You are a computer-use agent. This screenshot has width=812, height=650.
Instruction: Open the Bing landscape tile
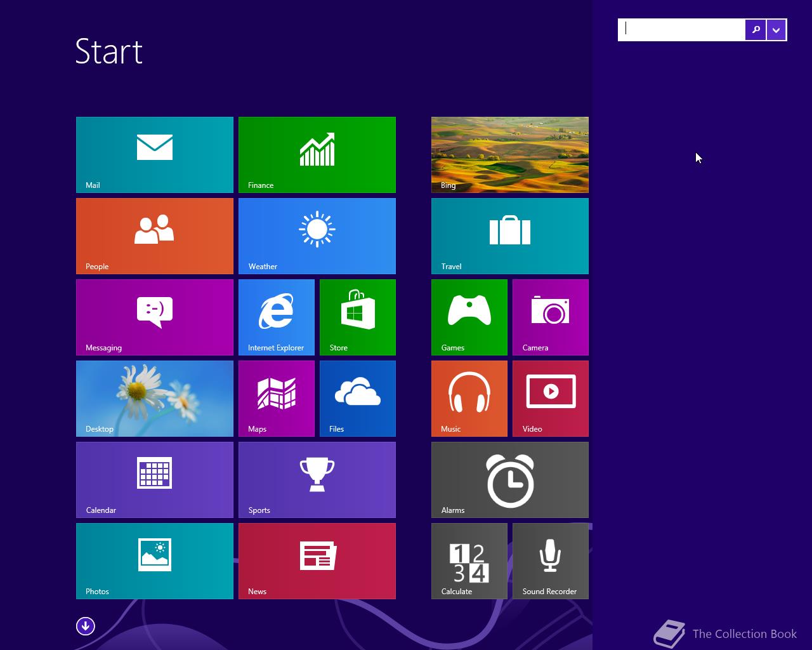pos(510,155)
